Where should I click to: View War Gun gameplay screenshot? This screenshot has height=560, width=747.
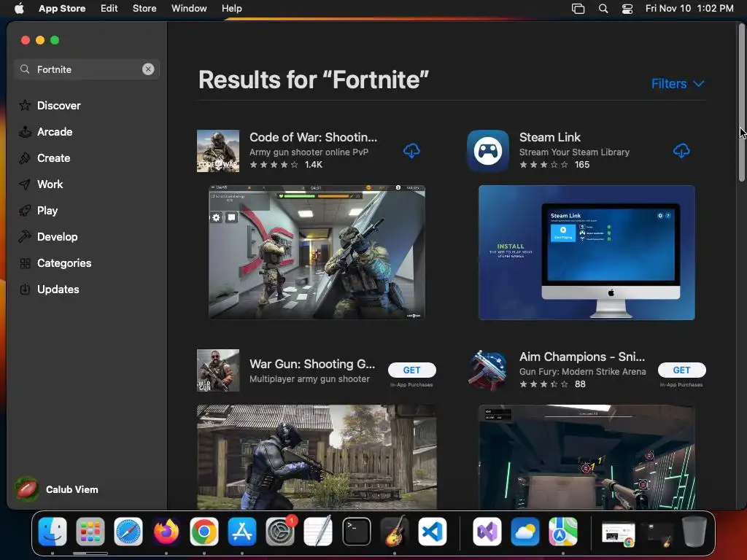[x=317, y=456]
